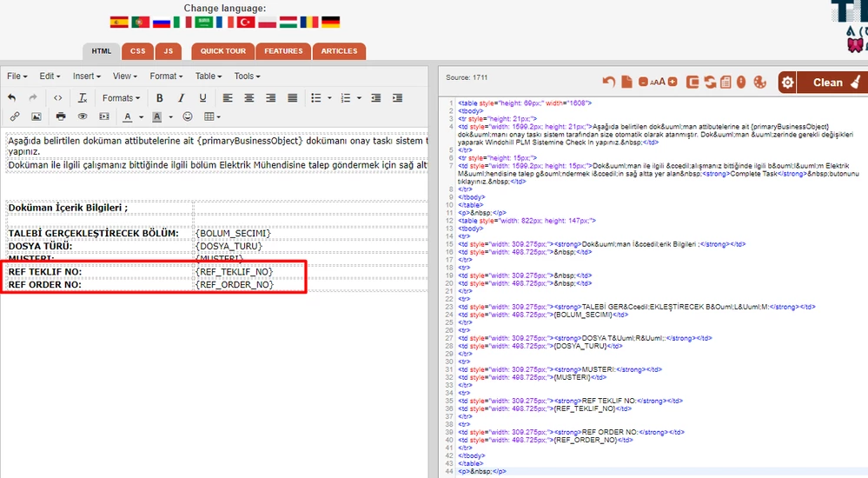Apply background highlight color
868x478 pixels.
tap(157, 116)
